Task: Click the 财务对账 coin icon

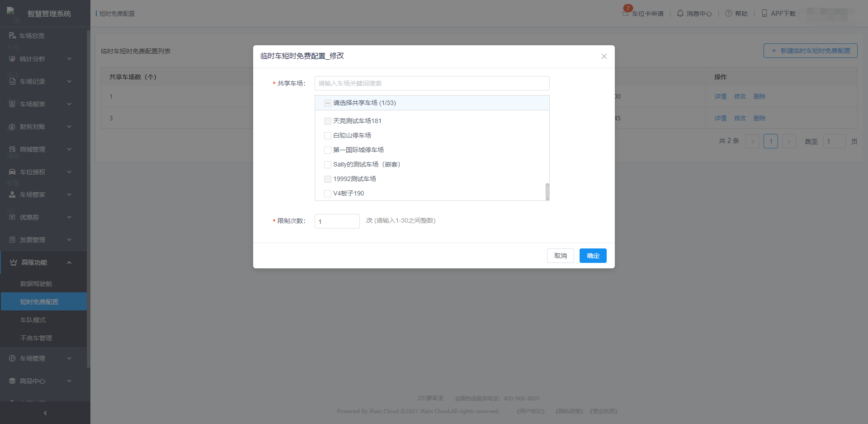Action: (12, 127)
